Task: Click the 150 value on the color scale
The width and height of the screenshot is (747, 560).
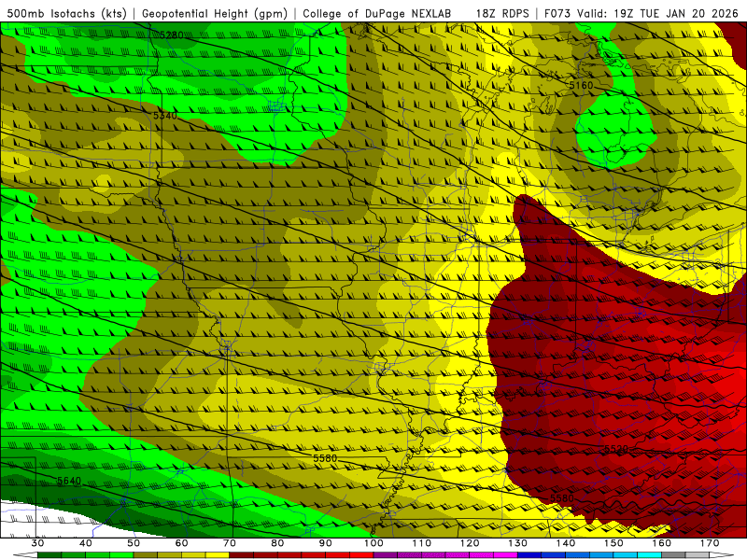Action: (613, 543)
